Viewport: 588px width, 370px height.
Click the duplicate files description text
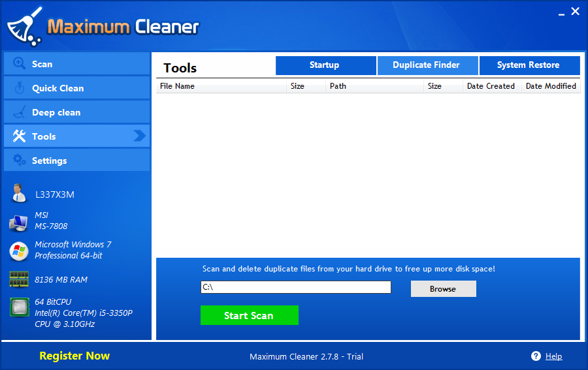click(x=349, y=269)
